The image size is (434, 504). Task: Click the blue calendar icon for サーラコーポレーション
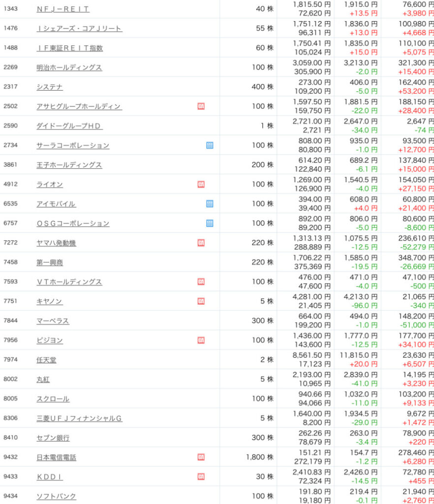click(x=210, y=145)
